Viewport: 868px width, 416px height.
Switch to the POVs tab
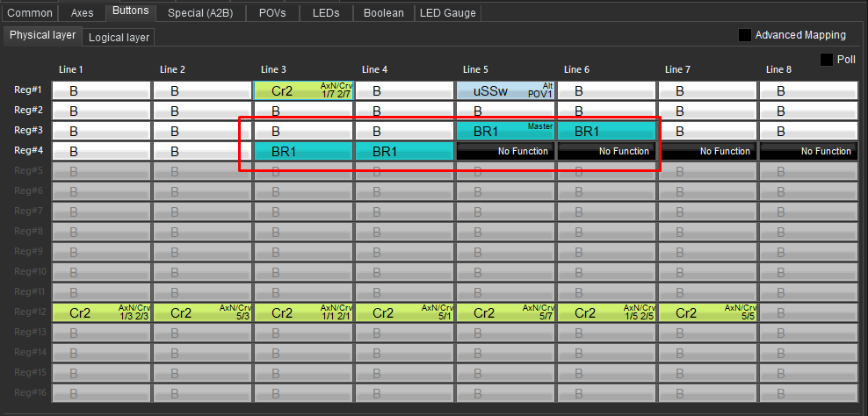click(272, 12)
